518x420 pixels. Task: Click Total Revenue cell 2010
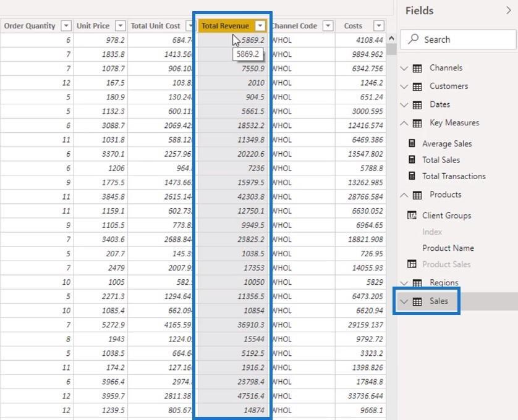(232, 83)
